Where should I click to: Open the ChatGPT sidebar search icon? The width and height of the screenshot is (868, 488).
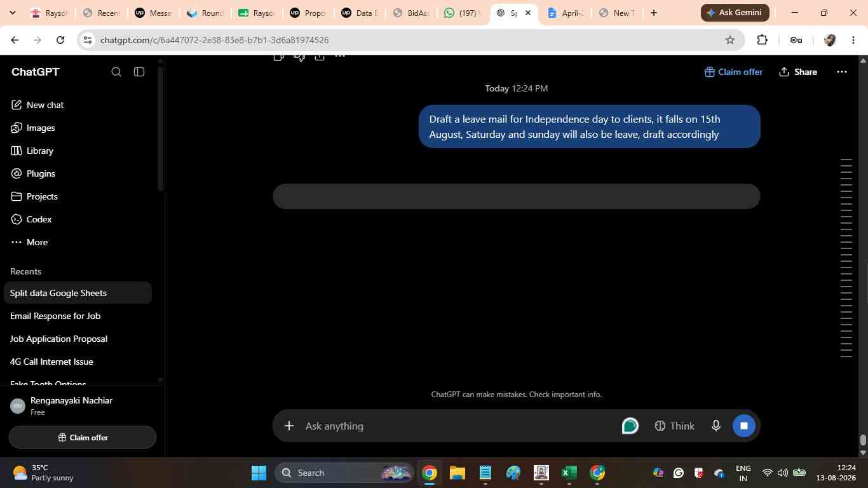pos(116,72)
